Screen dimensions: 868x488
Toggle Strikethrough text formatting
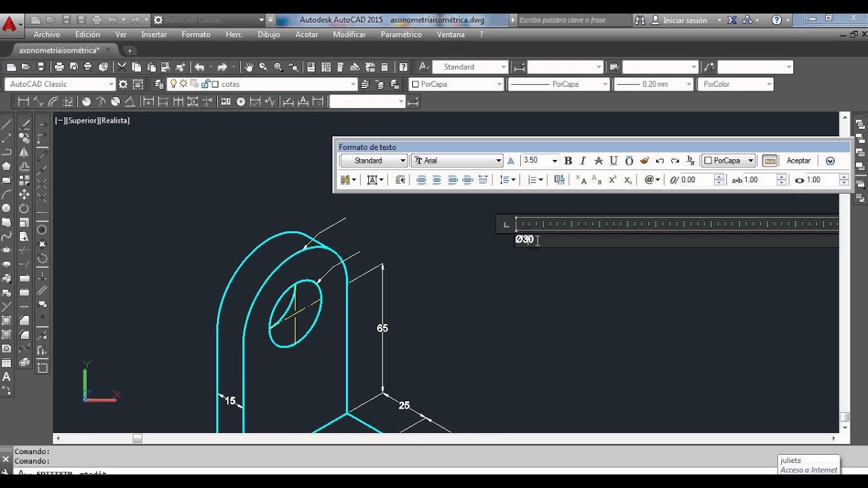(598, 161)
